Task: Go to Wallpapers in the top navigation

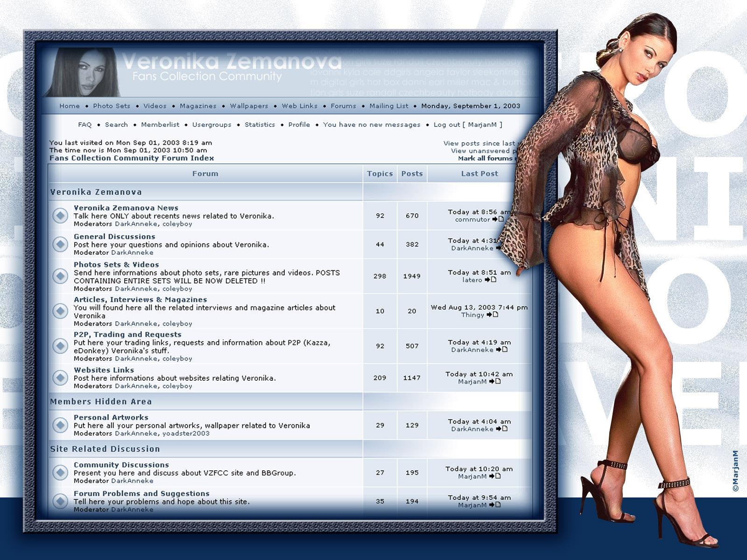Action: click(249, 106)
